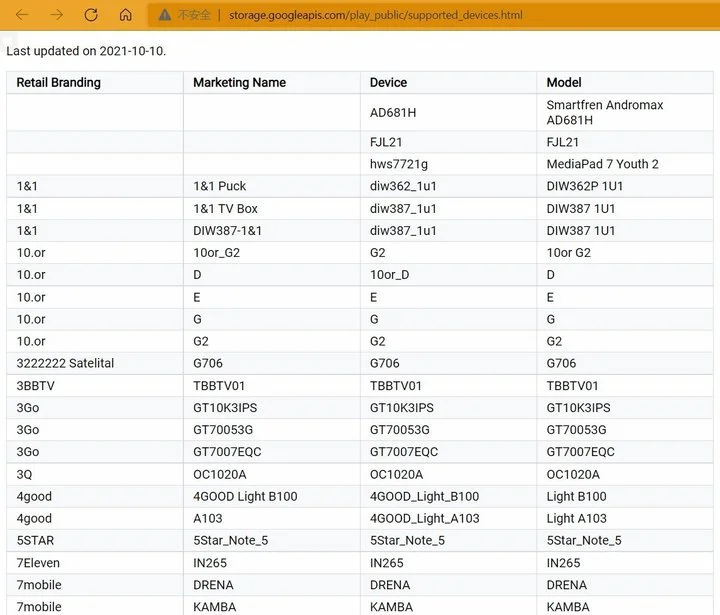Select the TBBTV01 model cell
The width and height of the screenshot is (720, 615).
(x=625, y=386)
